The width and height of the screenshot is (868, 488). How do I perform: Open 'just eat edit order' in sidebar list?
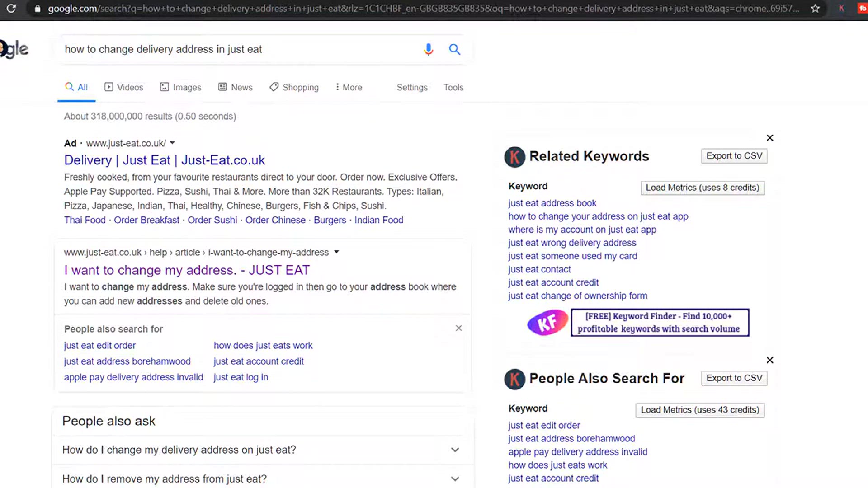[x=544, y=426]
